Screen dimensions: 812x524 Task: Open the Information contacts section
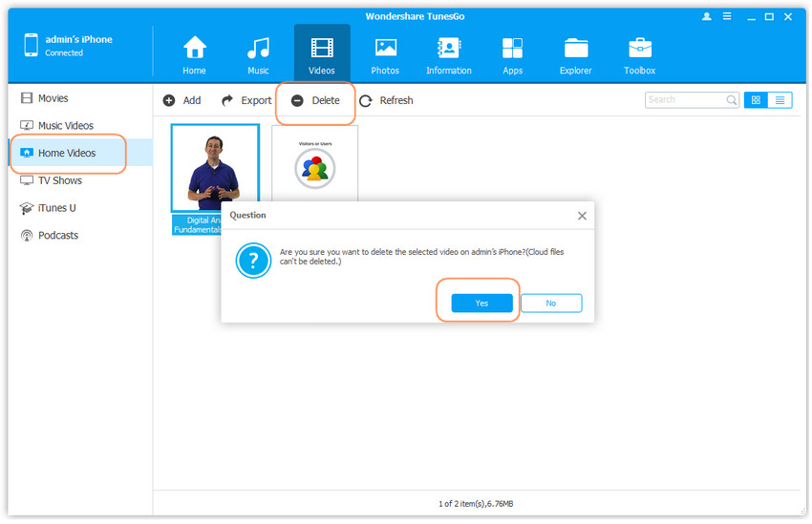point(448,54)
